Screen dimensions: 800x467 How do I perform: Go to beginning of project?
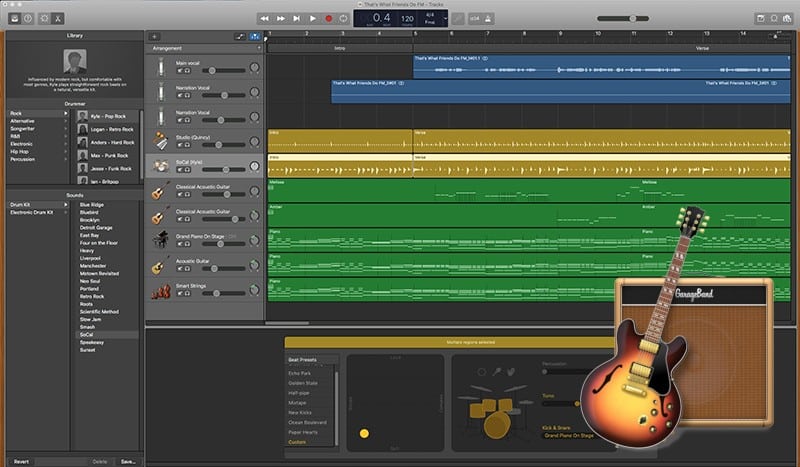pos(296,18)
